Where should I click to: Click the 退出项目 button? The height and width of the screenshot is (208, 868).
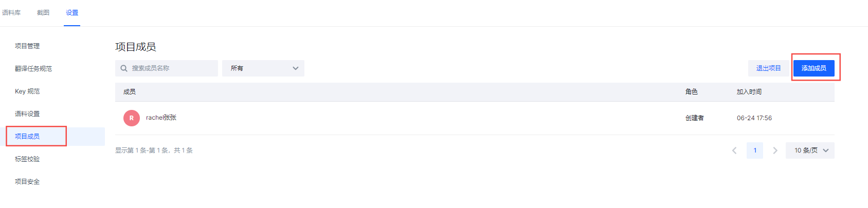coord(768,68)
